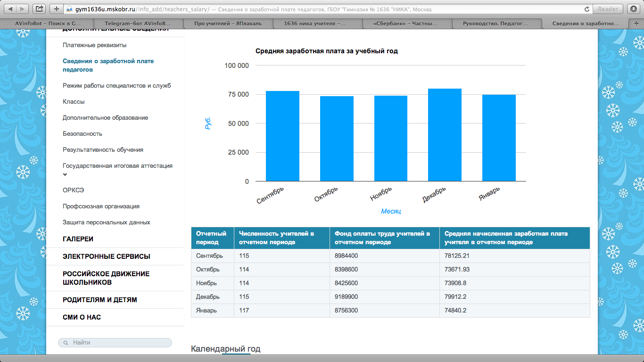Viewport: 644px width, 362px height.
Task: Go forward with the Safari forward arrow
Action: point(23,9)
